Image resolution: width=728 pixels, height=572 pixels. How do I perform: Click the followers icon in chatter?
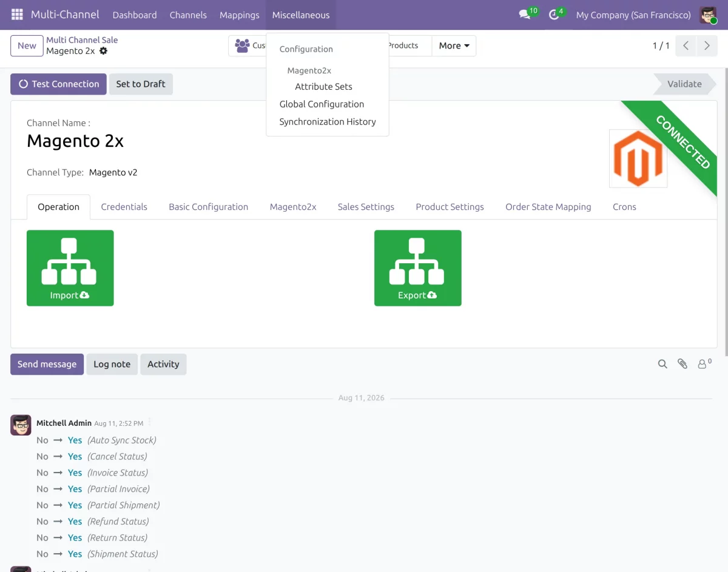pos(704,364)
